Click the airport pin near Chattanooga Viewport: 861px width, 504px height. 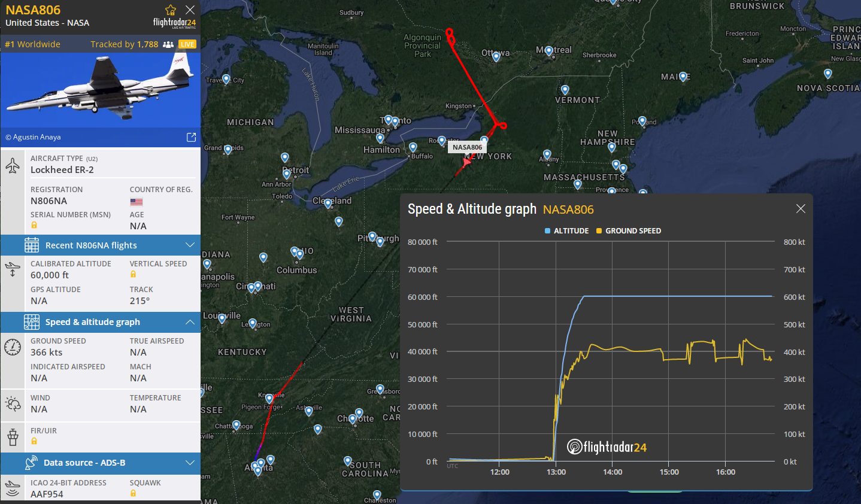(236, 425)
